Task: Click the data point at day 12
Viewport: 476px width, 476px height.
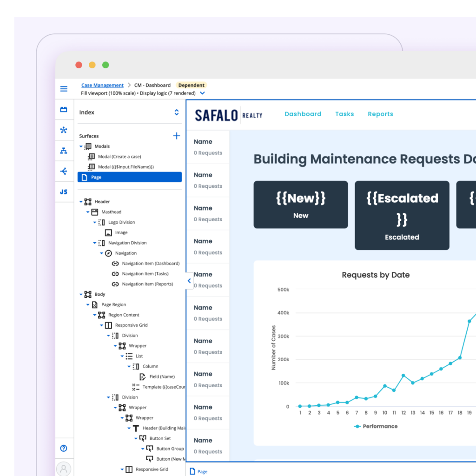Action: (x=403, y=376)
